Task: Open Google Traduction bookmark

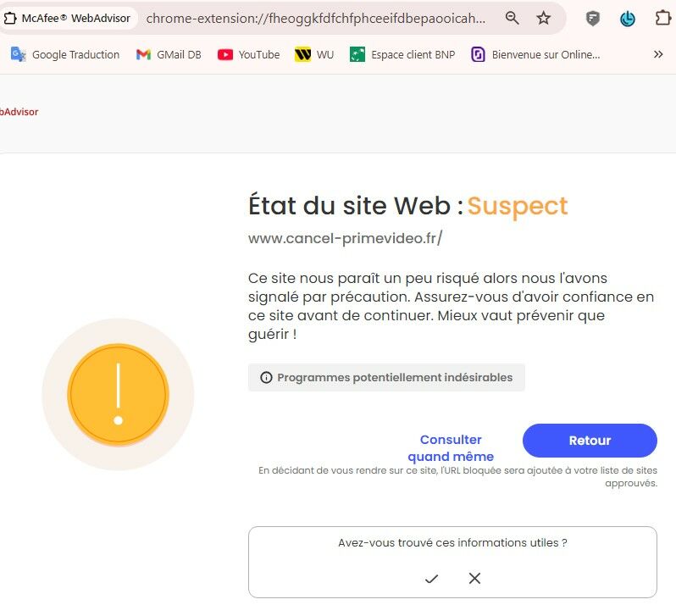Action: pyautogui.click(x=65, y=55)
